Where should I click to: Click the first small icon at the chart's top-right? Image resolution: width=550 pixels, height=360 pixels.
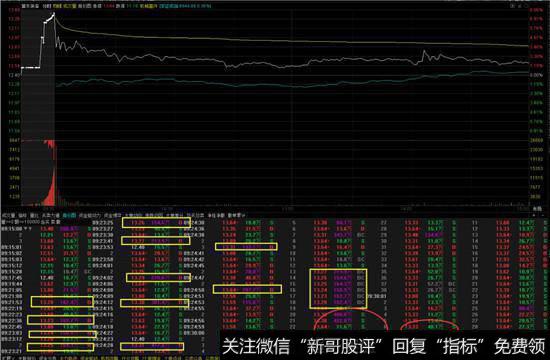coord(512,6)
